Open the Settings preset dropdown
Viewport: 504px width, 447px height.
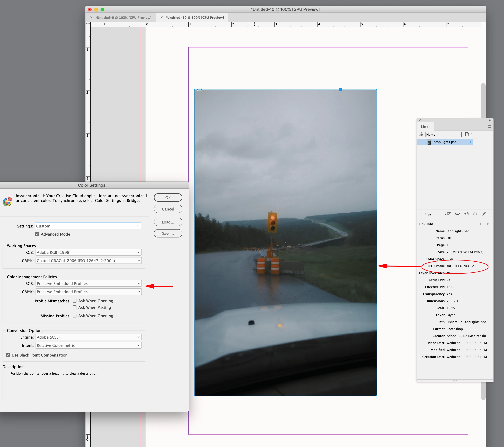point(88,226)
